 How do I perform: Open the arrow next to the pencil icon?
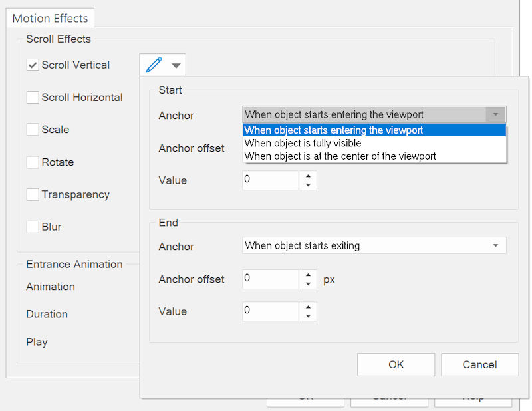[176, 66]
